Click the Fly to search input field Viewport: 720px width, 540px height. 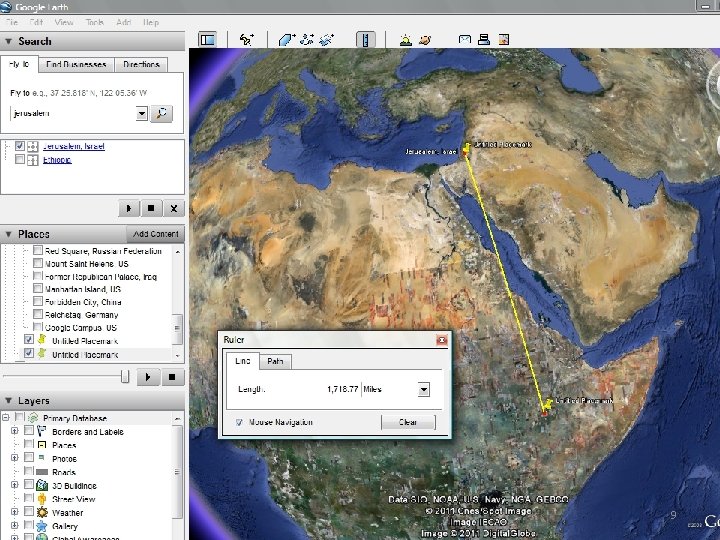pyautogui.click(x=73, y=113)
